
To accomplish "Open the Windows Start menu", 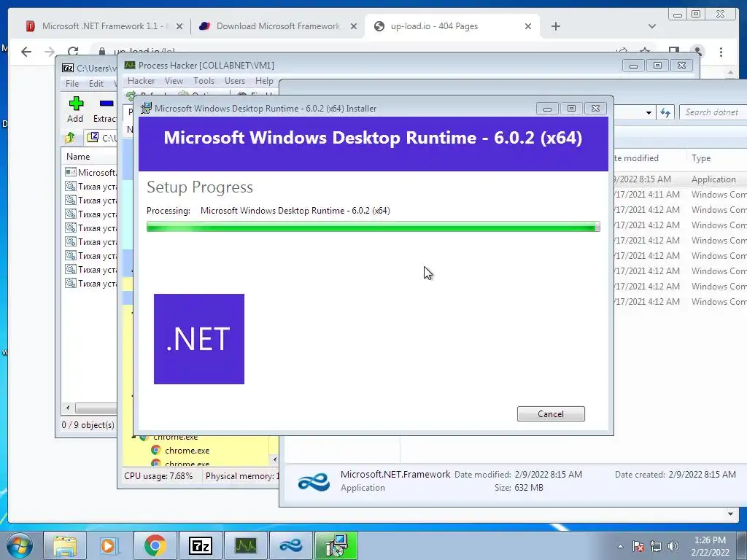I will (19, 545).
